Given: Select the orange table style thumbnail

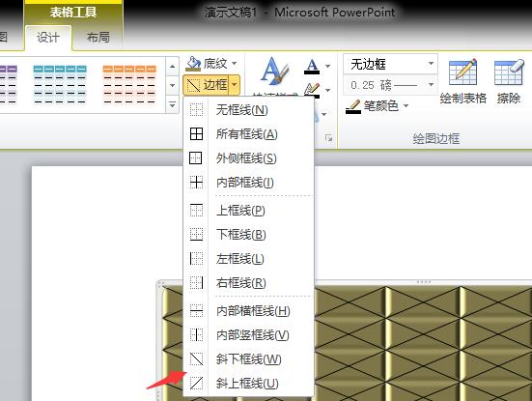Looking at the screenshot, I should pyautogui.click(x=129, y=84).
